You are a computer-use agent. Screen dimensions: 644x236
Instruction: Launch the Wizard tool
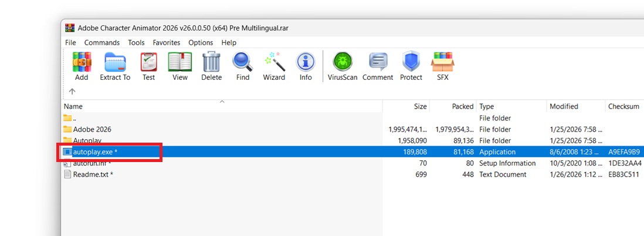click(274, 62)
